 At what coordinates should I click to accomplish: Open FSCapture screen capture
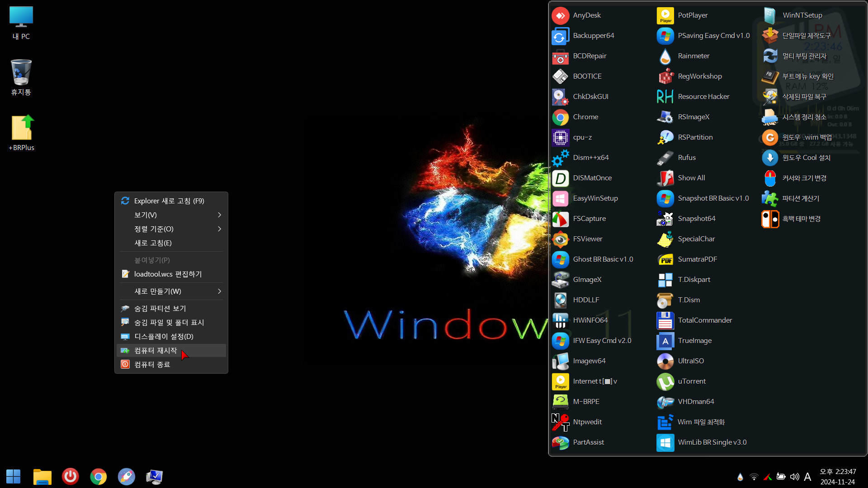point(579,219)
